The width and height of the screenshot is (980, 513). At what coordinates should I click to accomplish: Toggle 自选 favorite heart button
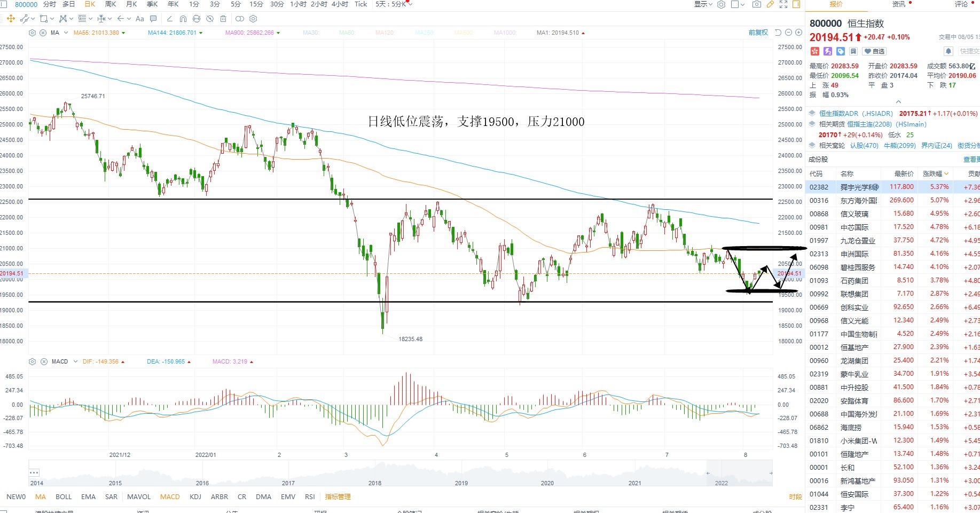[874, 51]
